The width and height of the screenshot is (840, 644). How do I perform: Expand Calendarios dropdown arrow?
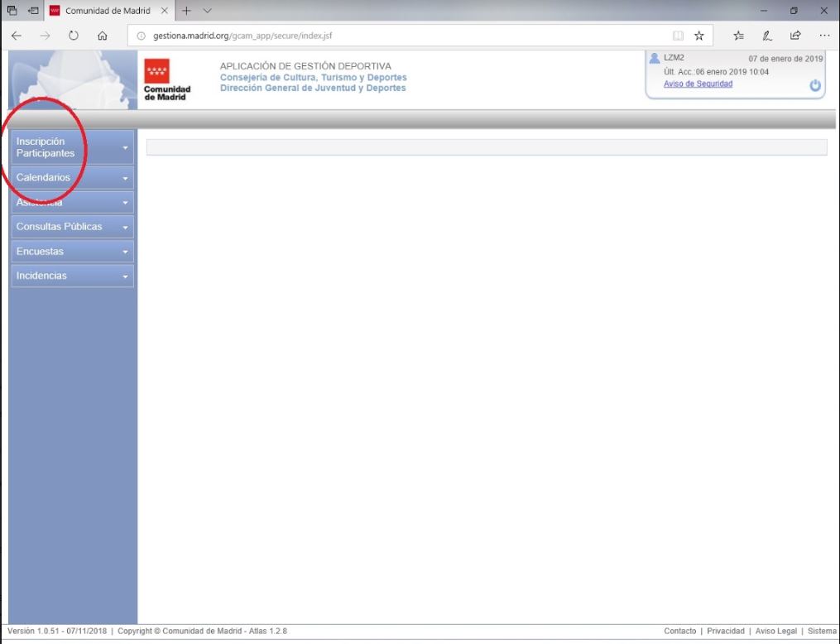click(x=125, y=179)
